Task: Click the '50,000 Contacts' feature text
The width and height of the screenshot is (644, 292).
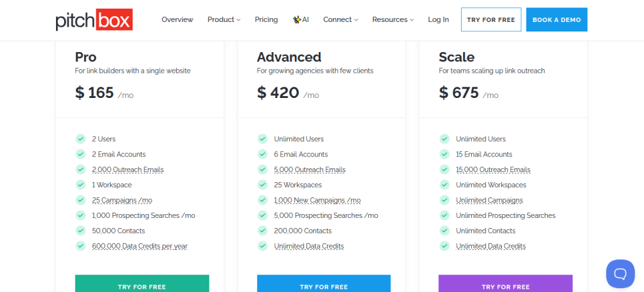Action: [118, 230]
